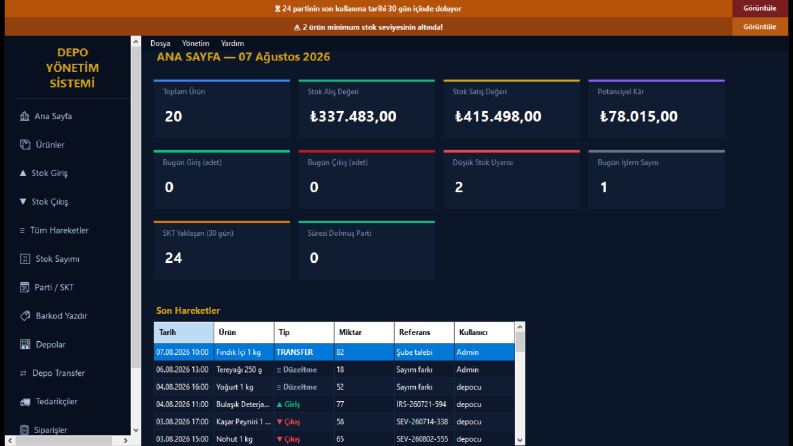
Task: Click the Tedarikçiler truck icon
Action: tap(25, 402)
